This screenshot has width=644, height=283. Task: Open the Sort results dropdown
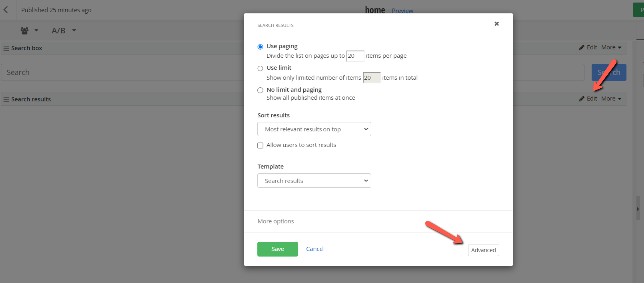[314, 129]
